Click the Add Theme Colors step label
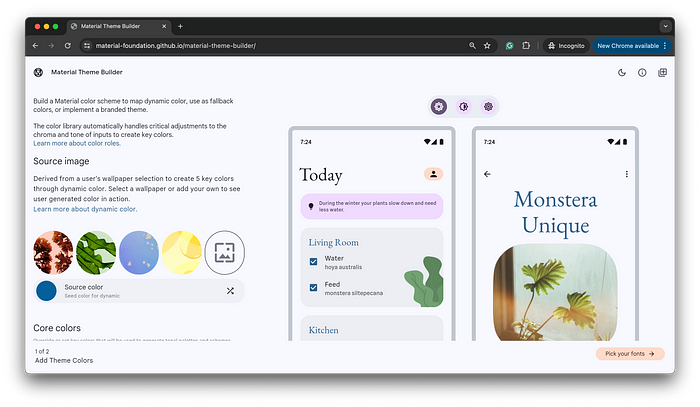The image size is (700, 407). [x=64, y=360]
